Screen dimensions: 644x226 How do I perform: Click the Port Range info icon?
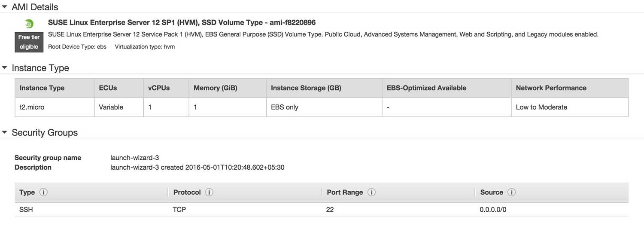(x=371, y=192)
